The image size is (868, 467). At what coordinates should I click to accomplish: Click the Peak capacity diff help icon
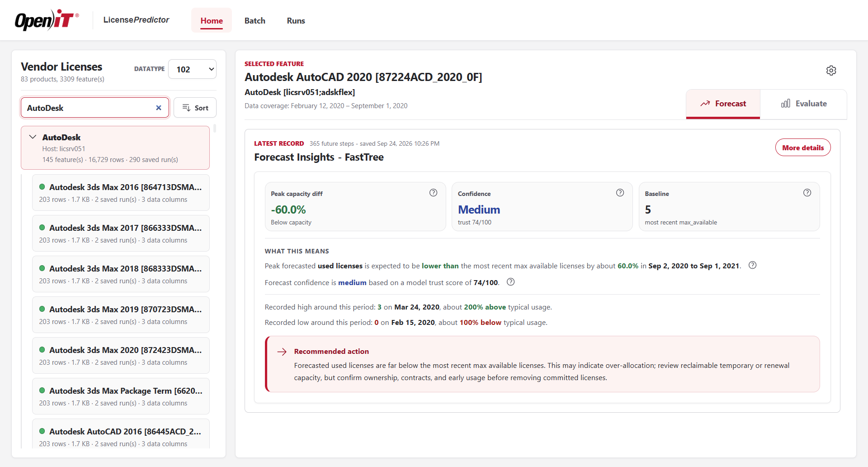pyautogui.click(x=433, y=193)
